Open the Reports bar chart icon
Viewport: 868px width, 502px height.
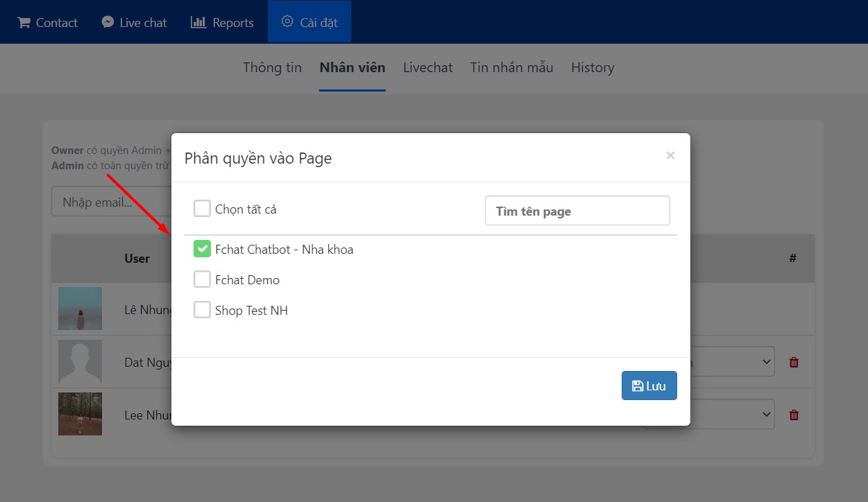tap(198, 22)
